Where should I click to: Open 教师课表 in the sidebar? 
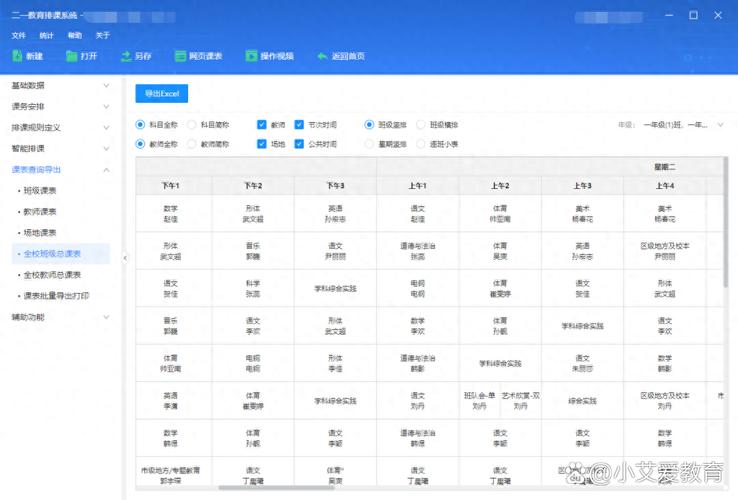(40, 211)
